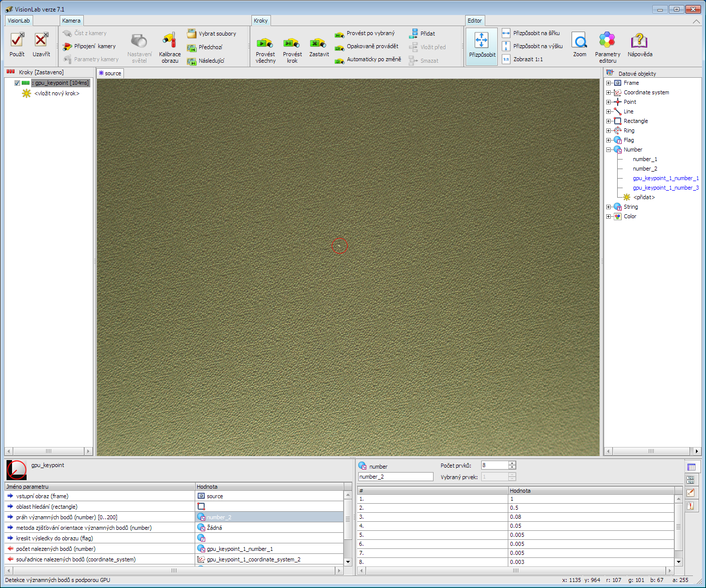This screenshot has width=706, height=588.
Task: Open Parametry editoru color icon
Action: click(607, 40)
